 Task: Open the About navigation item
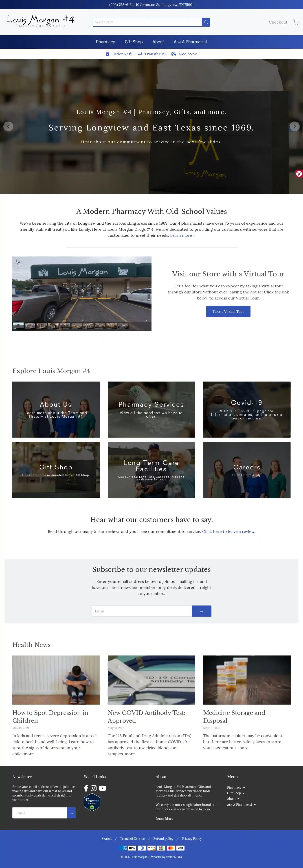(158, 42)
